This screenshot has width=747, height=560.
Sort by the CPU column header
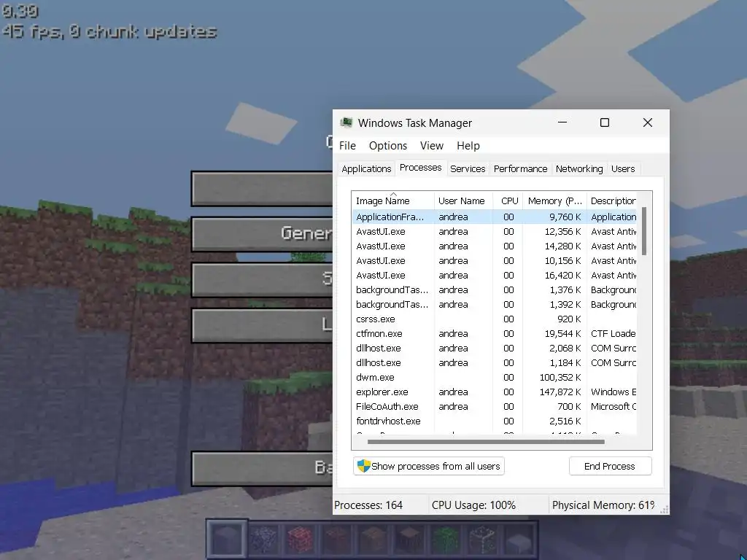point(508,201)
